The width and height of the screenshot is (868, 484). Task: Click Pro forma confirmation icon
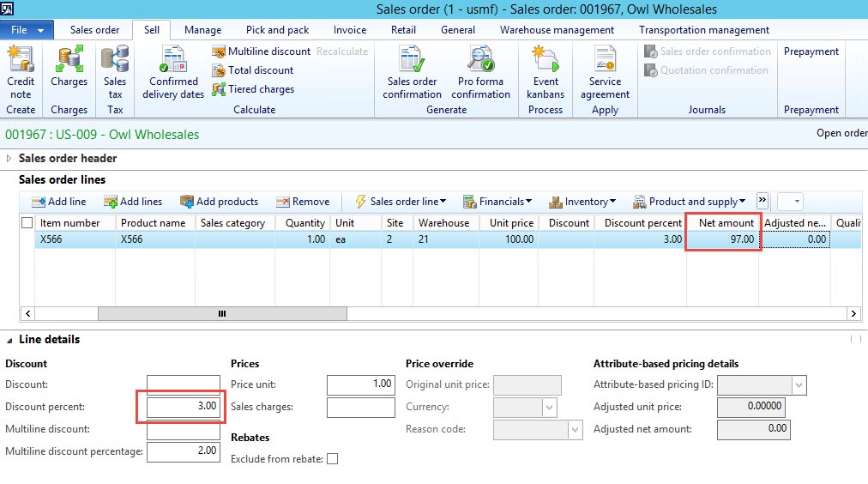coord(480,62)
